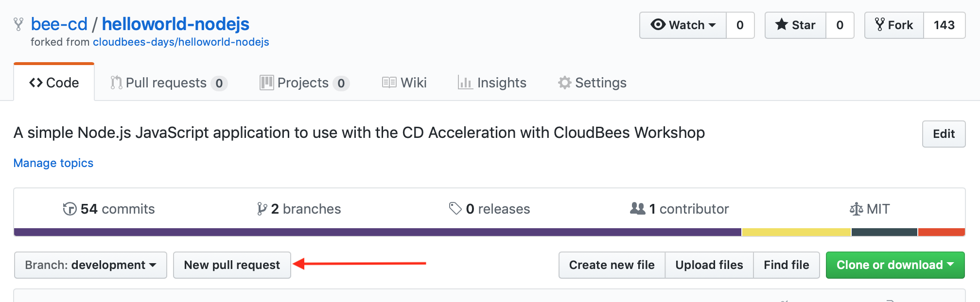
Task: Click the yellow language bar segment
Action: coord(796,232)
